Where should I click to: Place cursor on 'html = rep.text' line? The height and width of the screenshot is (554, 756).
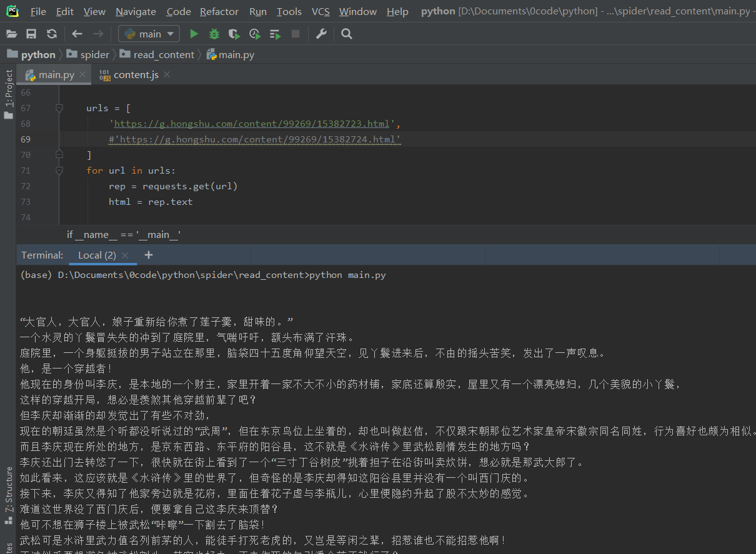pyautogui.click(x=151, y=202)
